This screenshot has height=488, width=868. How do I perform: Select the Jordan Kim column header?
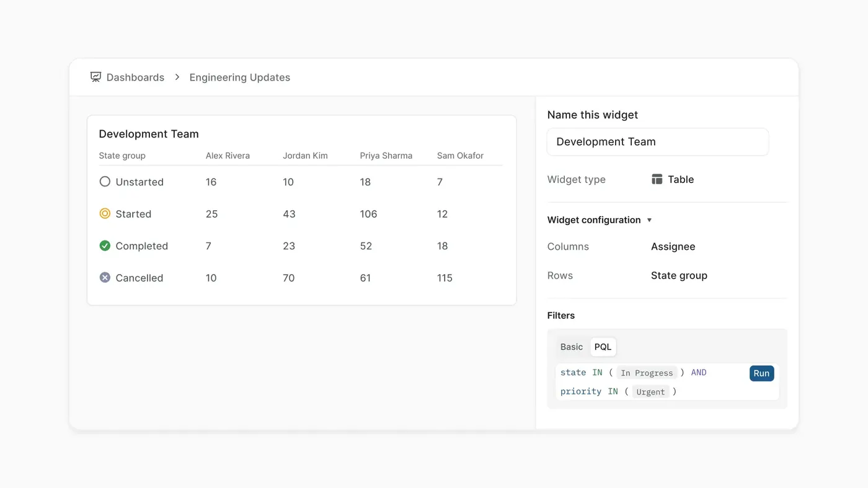(305, 156)
